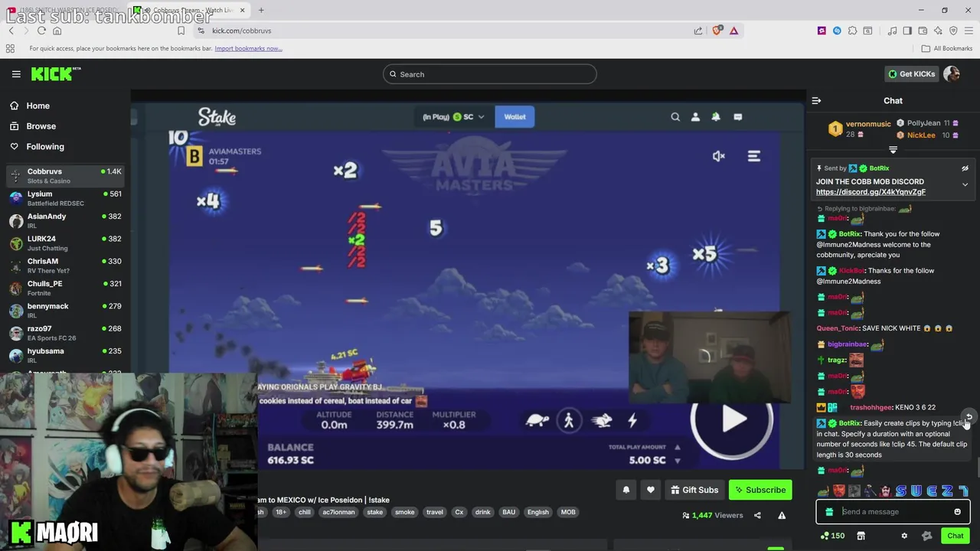Click the 'chill' stream tag
The image size is (980, 551).
(x=305, y=512)
